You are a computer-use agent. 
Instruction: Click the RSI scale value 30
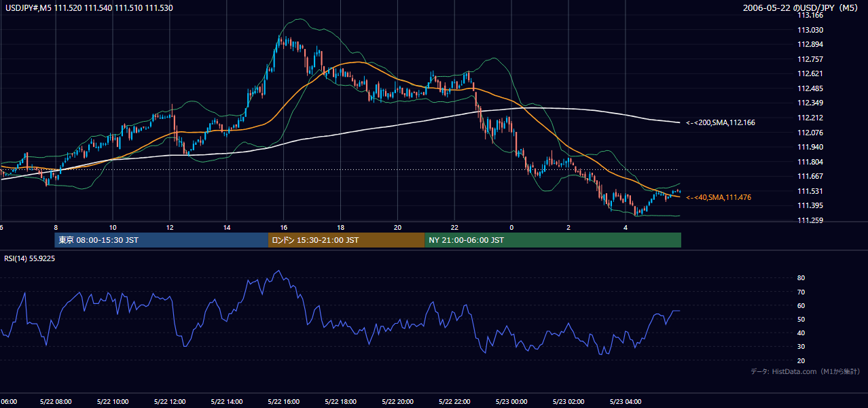801,347
